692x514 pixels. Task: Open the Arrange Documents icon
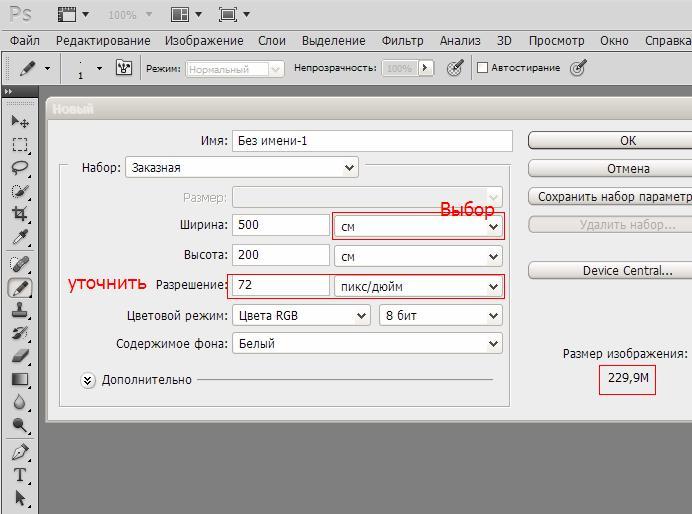pos(180,15)
